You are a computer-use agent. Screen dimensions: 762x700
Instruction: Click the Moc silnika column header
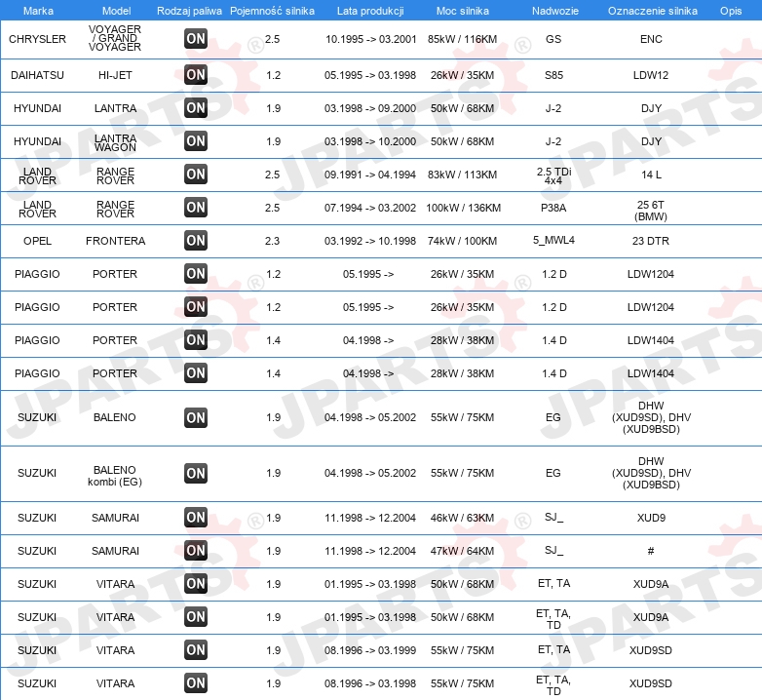[x=463, y=11]
